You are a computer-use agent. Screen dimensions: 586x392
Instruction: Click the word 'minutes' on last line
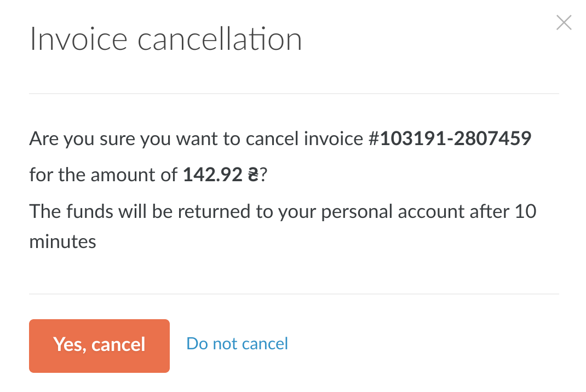(62, 241)
